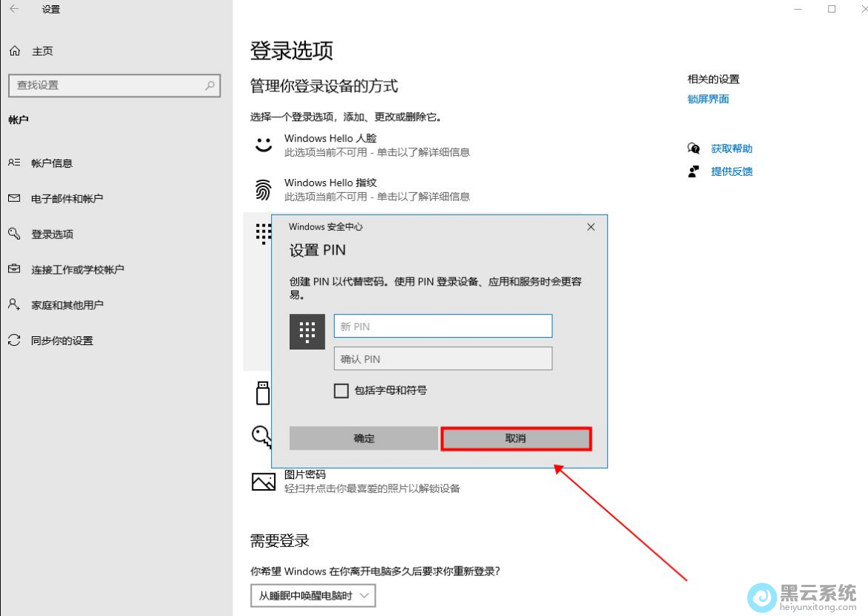868x616 pixels.
Task: Click the get help icon
Action: pyautogui.click(x=694, y=148)
